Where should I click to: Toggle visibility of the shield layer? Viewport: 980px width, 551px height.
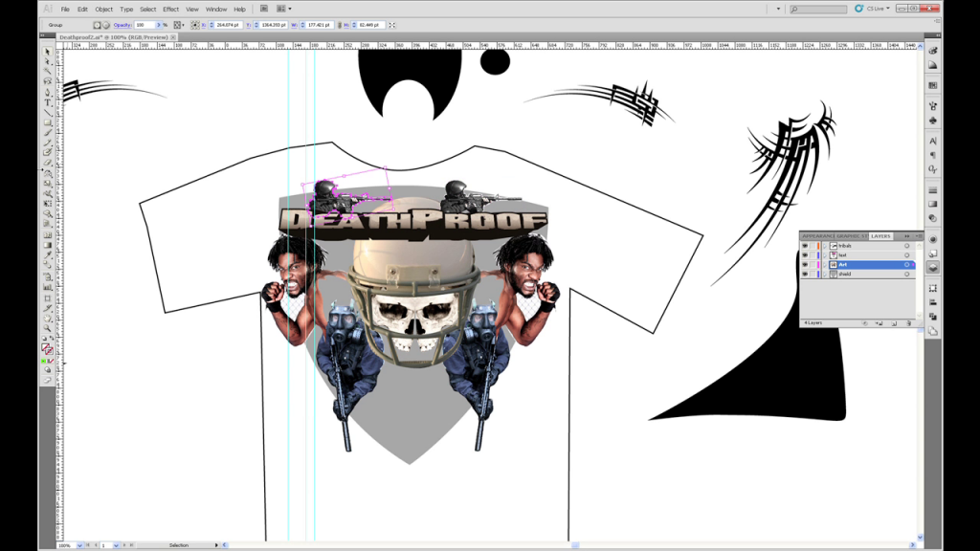tap(805, 275)
